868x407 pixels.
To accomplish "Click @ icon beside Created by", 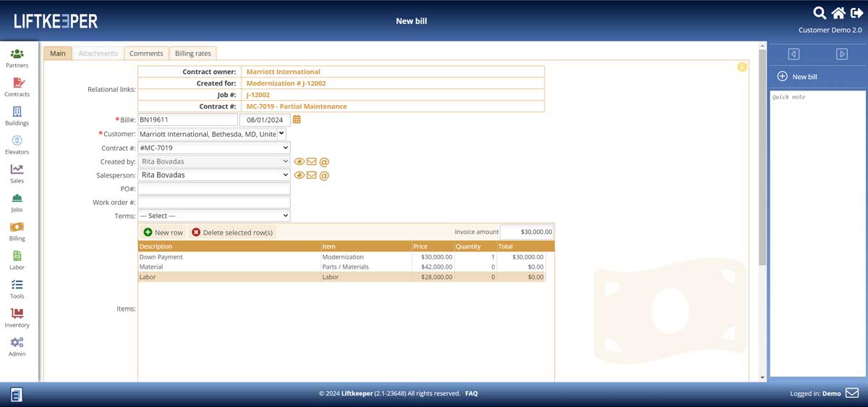I will 324,162.
